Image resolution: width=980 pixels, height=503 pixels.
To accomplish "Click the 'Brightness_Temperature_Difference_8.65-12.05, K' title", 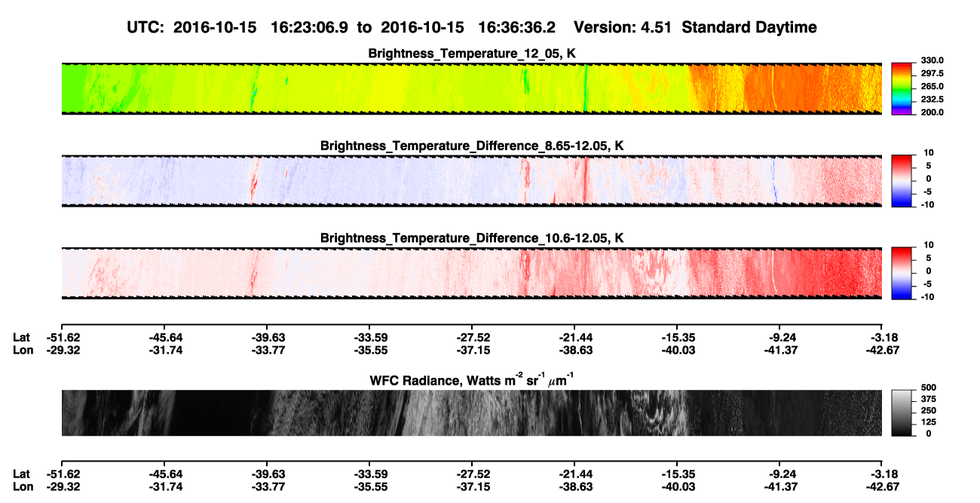I will [x=472, y=146].
